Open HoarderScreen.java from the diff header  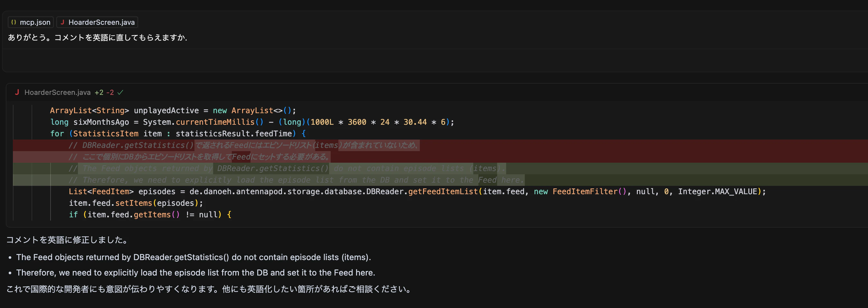tap(58, 92)
